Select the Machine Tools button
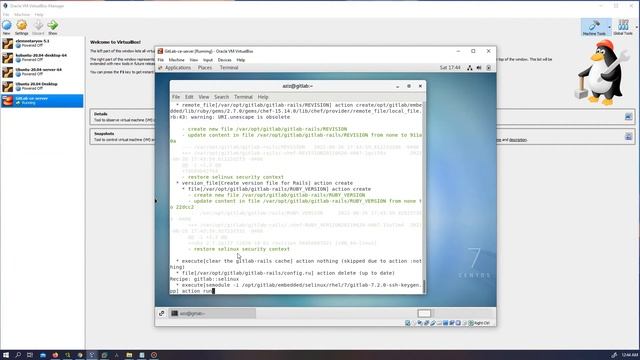This screenshot has width=640, height=360. coord(594,27)
